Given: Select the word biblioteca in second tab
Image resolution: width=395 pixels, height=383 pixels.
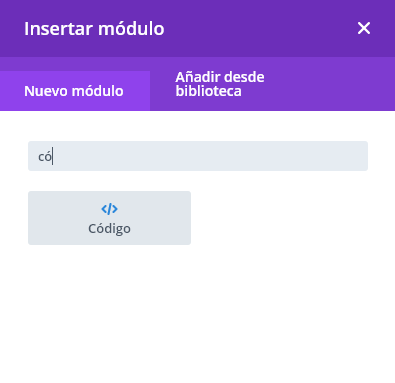Looking at the screenshot, I should [208, 91].
